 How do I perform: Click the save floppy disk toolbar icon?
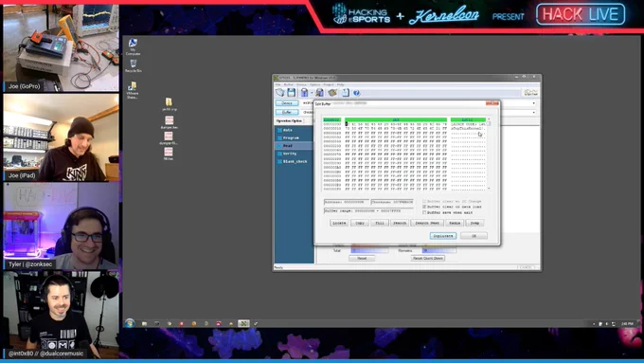click(291, 93)
